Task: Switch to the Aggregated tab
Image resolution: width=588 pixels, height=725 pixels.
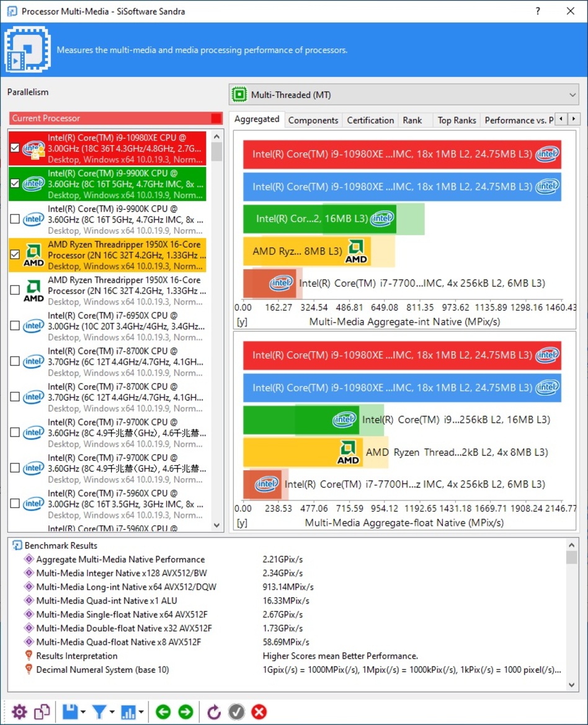Action: (257, 119)
